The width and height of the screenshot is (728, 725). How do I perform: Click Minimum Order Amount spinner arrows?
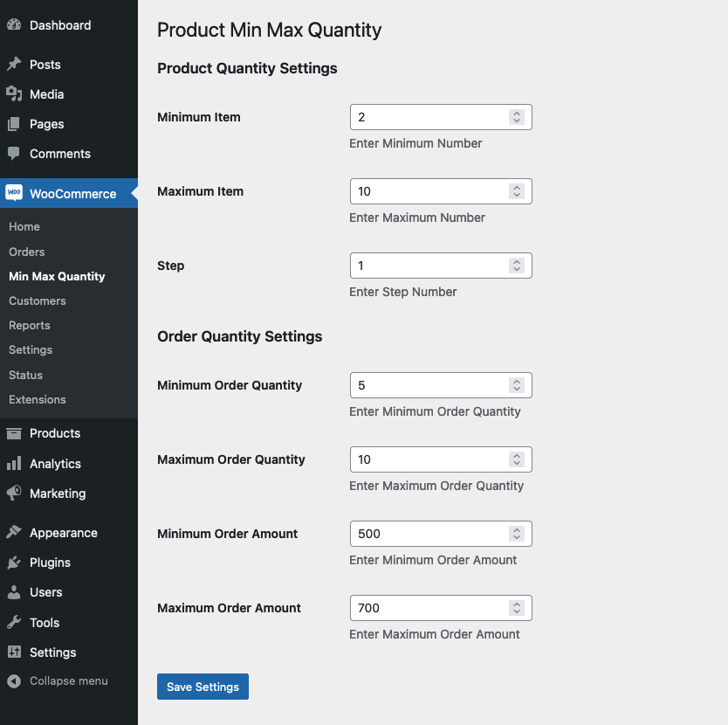[517, 534]
